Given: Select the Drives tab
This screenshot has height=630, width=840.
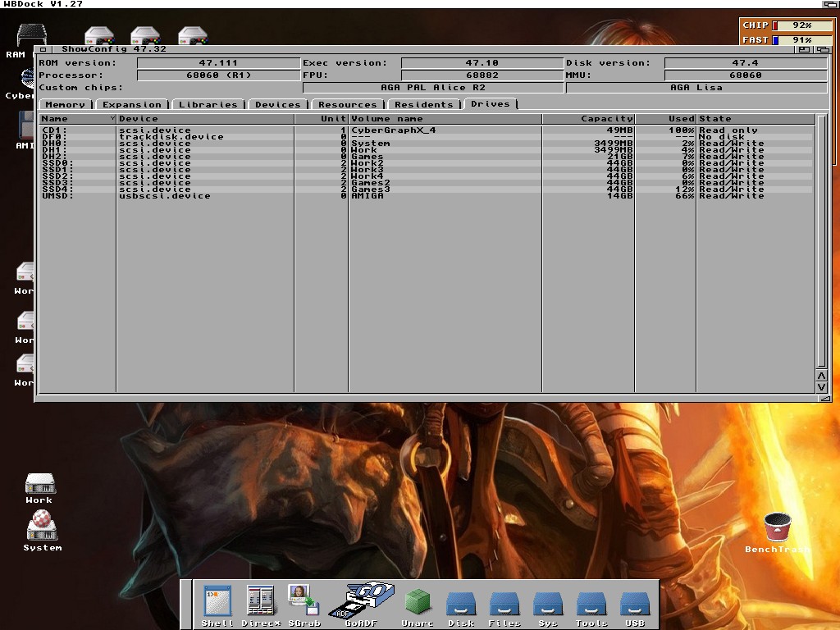Looking at the screenshot, I should [x=491, y=104].
